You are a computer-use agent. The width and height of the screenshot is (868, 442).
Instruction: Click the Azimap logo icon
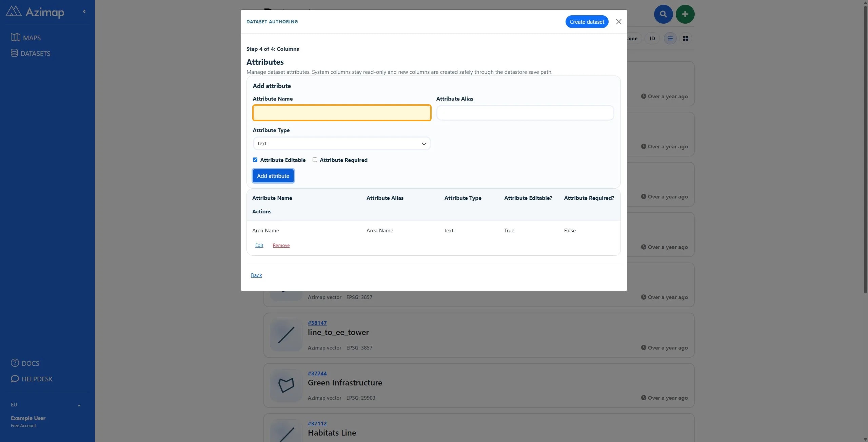click(14, 11)
